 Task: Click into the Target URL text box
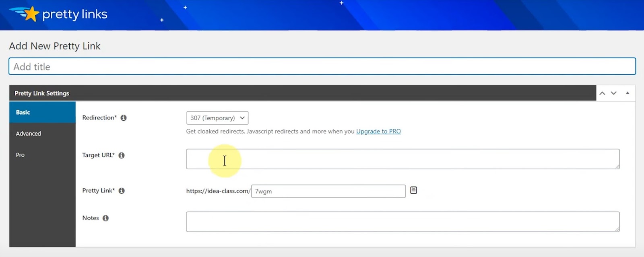tap(402, 159)
